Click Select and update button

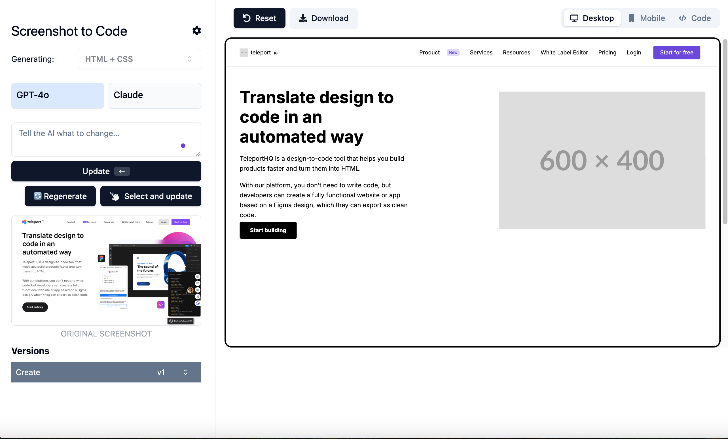pos(150,196)
